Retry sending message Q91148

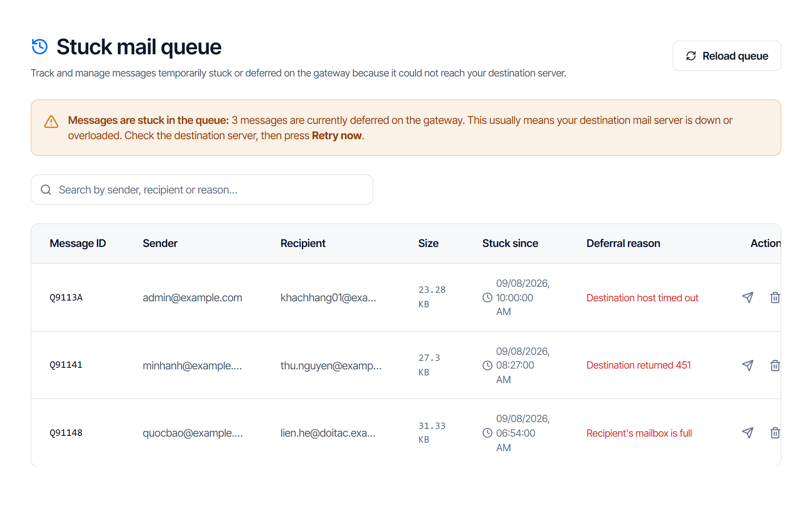(747, 433)
